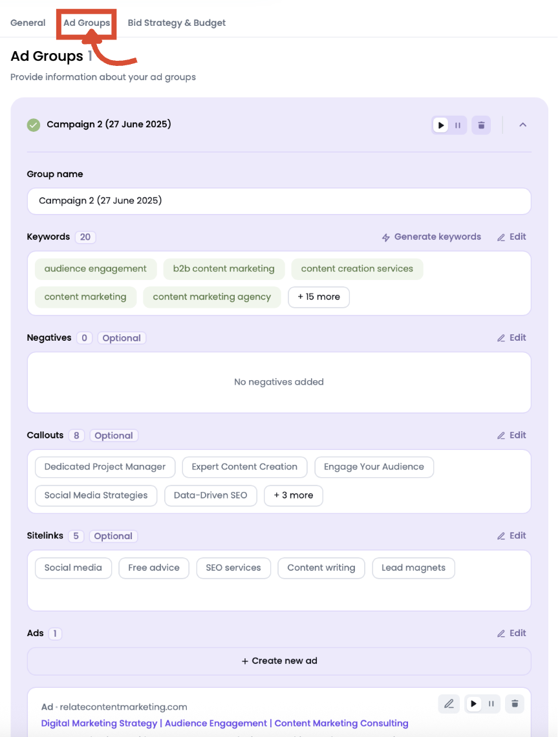The image size is (560, 737).
Task: Click the trash icon for Campaign 2
Action: pos(480,124)
